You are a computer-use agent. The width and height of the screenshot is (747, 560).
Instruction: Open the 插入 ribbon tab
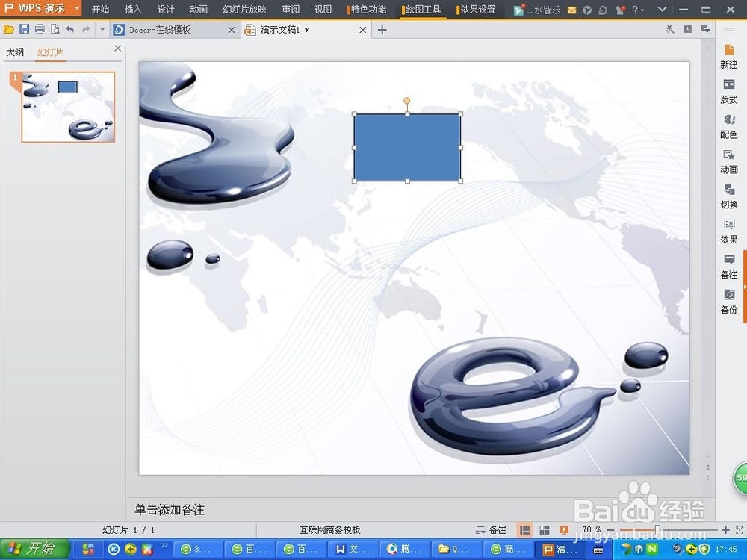[132, 9]
